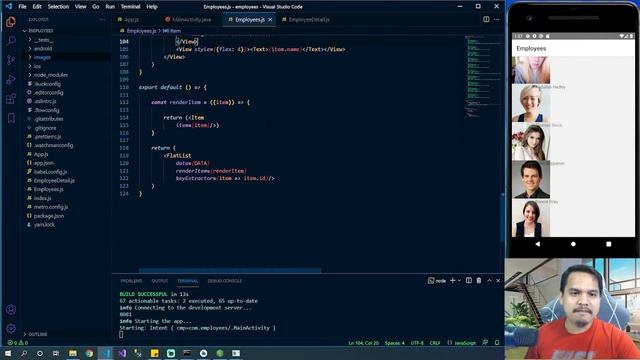Open the Edit menu

37,7
